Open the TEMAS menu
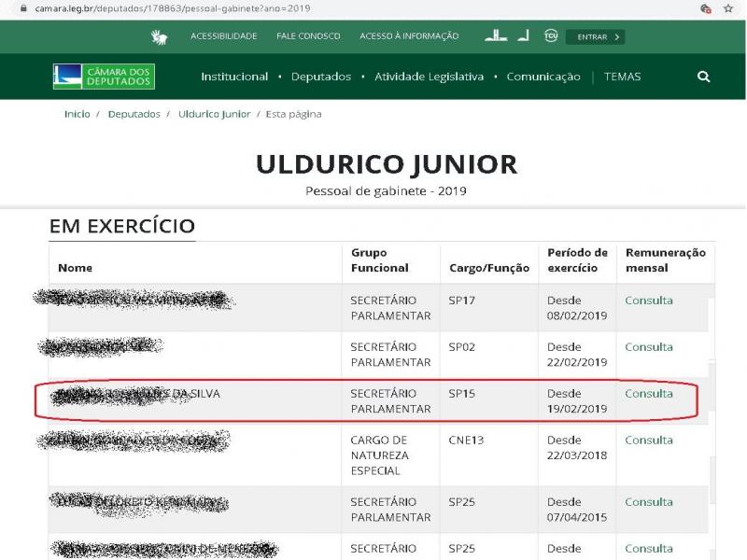This screenshot has height=560, width=747. (x=622, y=77)
